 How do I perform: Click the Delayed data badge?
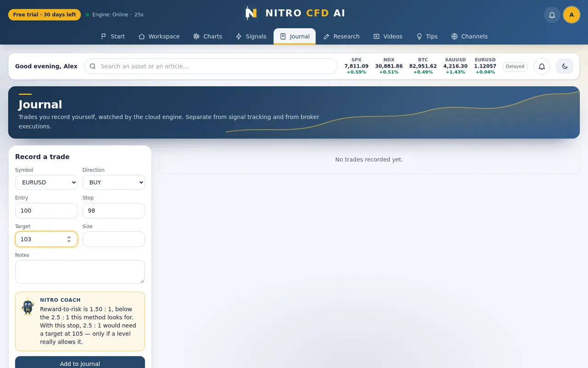click(x=515, y=66)
